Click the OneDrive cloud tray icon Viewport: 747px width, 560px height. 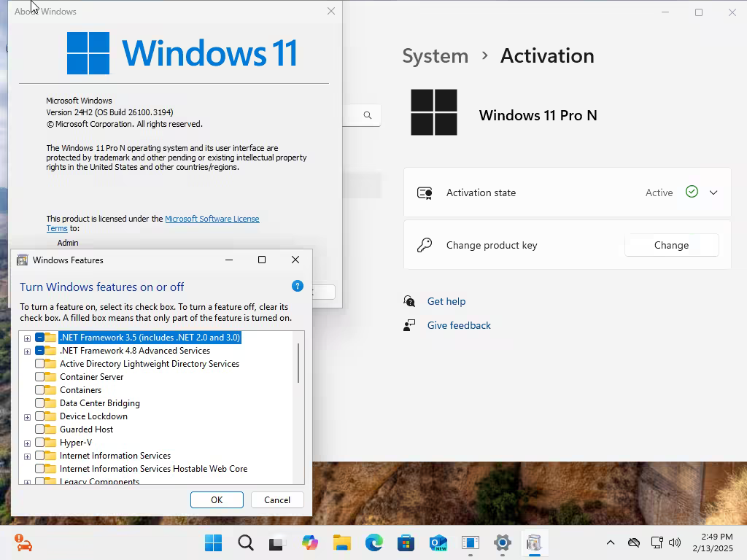[x=634, y=542]
